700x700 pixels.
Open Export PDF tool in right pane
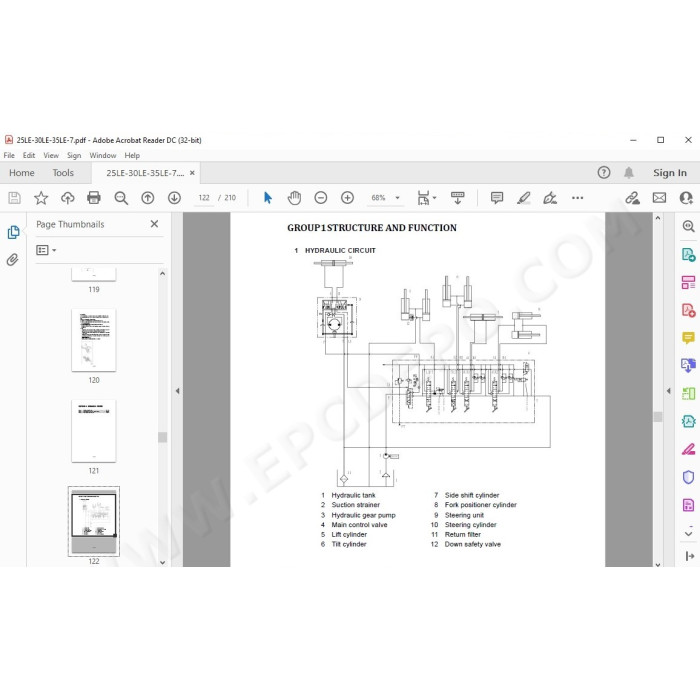[x=688, y=254]
